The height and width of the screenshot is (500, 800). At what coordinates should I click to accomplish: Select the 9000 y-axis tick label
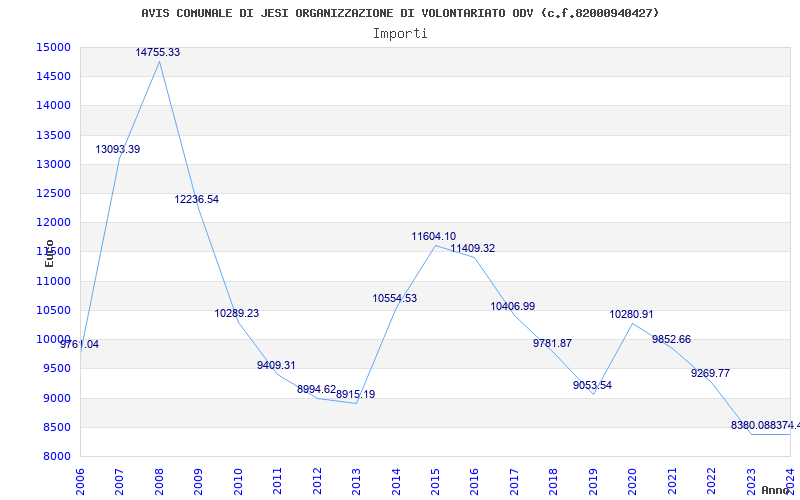(56, 398)
